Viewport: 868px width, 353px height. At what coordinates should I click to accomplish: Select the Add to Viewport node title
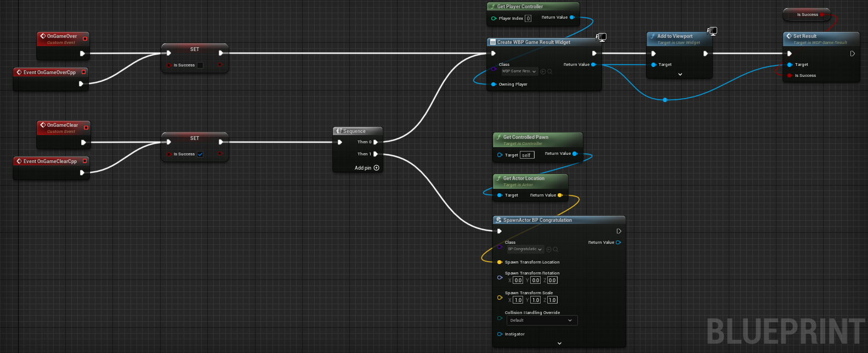675,36
